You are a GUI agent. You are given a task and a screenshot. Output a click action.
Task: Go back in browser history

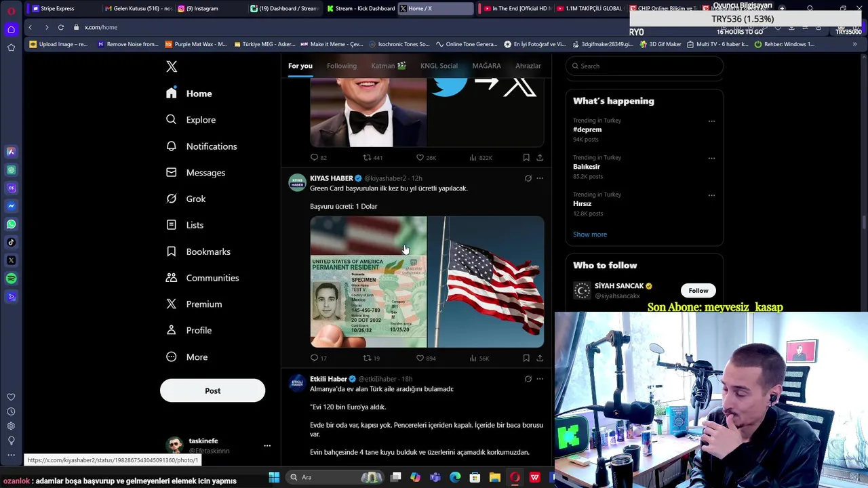[30, 27]
